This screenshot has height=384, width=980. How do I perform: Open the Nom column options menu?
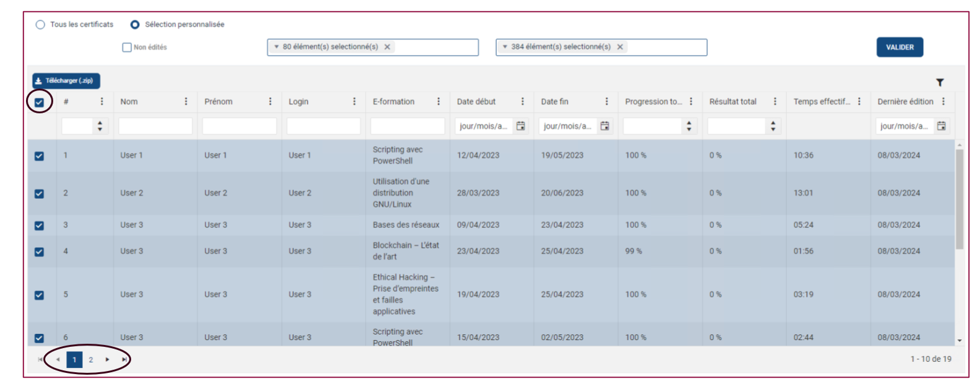[x=186, y=102]
